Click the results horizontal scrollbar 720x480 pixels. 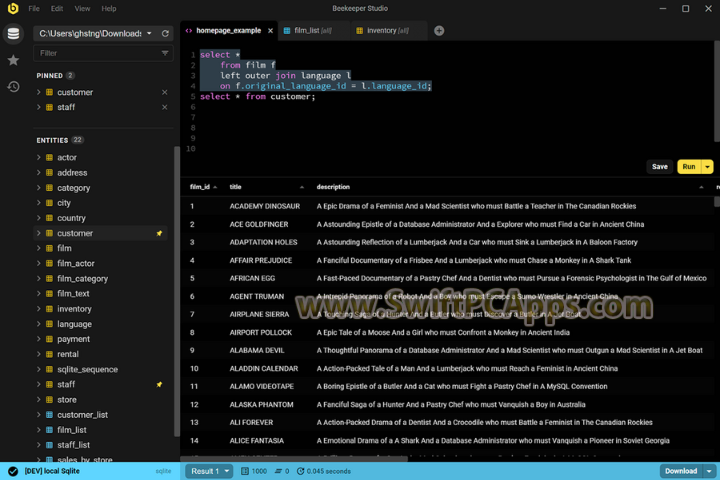tap(294, 459)
